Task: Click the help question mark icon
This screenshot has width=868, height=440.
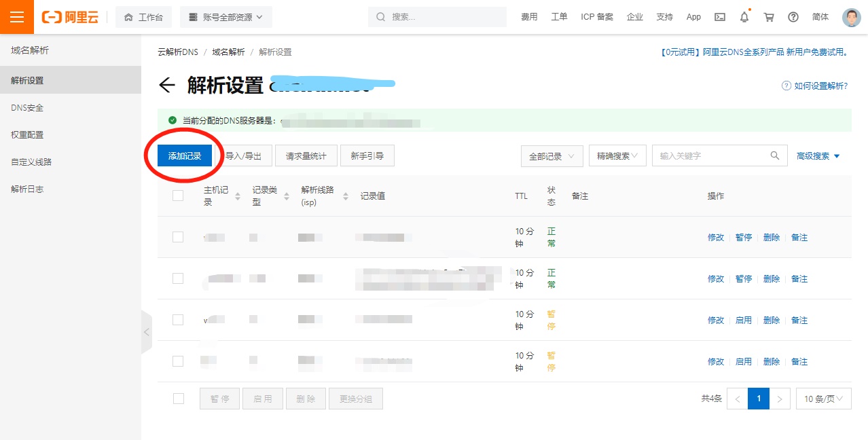Action: 793,16
